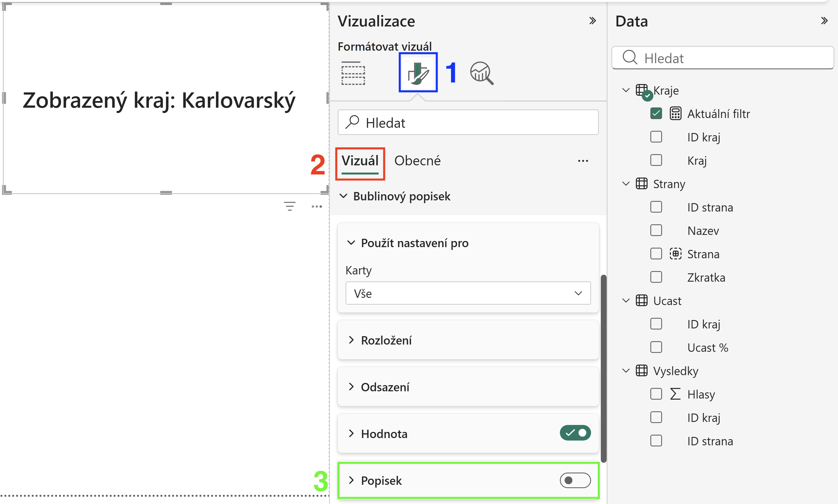Click the measure icon beside Aktuální filtr
Screen dimensions: 838x504
pos(675,114)
